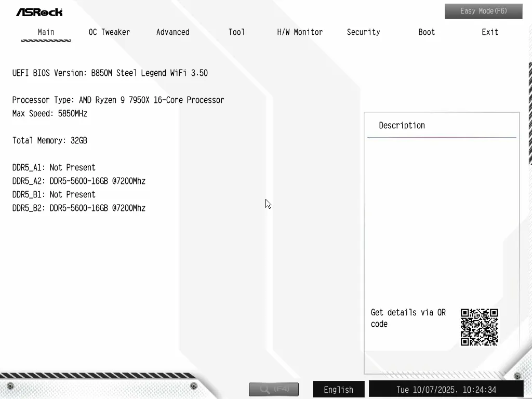Switch to the H/W Monitor tab
The width and height of the screenshot is (532, 399).
[300, 32]
